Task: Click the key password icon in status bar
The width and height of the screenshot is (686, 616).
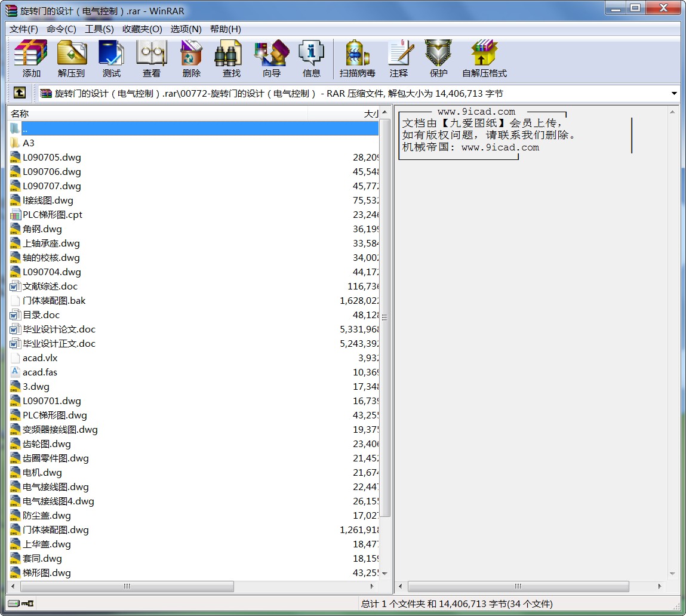Action: (27, 603)
